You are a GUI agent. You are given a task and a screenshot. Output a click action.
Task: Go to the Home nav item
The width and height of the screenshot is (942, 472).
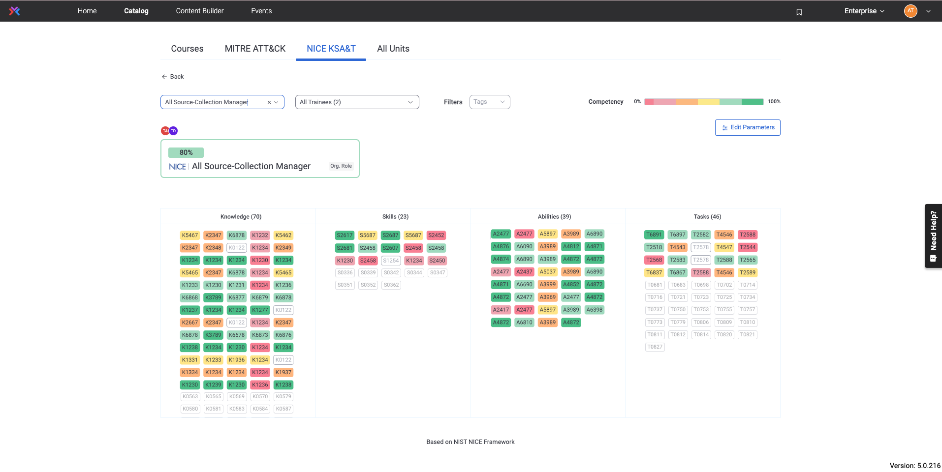pyautogui.click(x=87, y=11)
